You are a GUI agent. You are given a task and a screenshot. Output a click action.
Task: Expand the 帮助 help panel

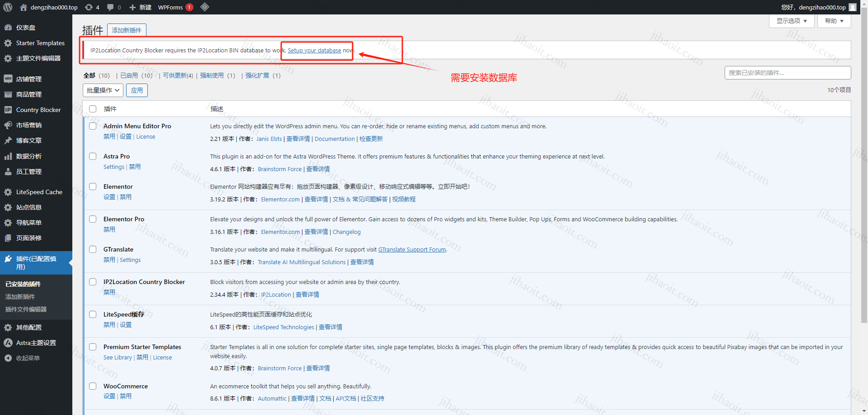click(834, 21)
